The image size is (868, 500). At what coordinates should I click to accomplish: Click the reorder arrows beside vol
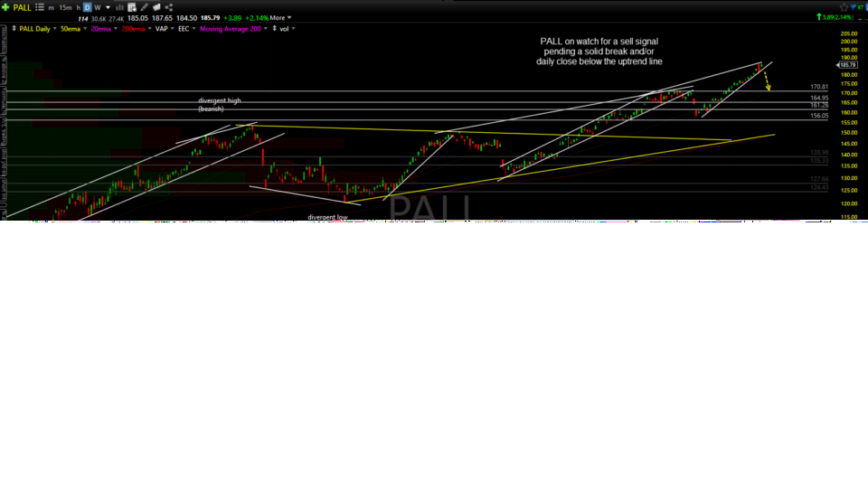275,28
